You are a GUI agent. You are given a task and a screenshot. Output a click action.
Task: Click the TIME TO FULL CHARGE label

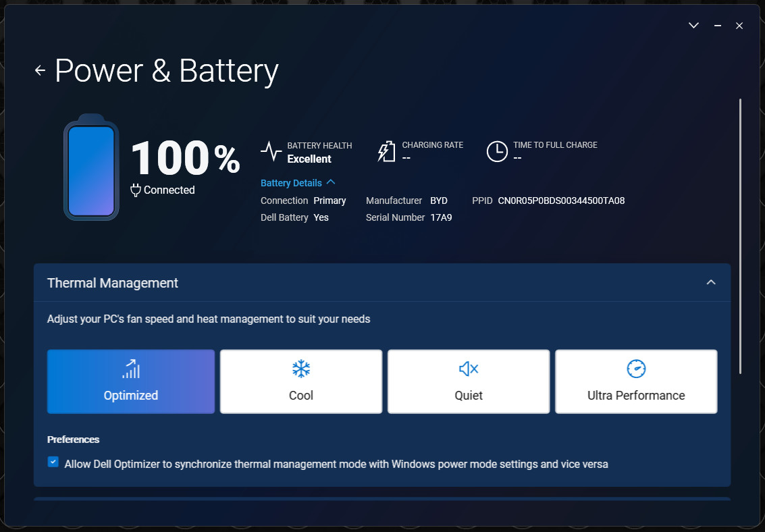click(x=555, y=145)
